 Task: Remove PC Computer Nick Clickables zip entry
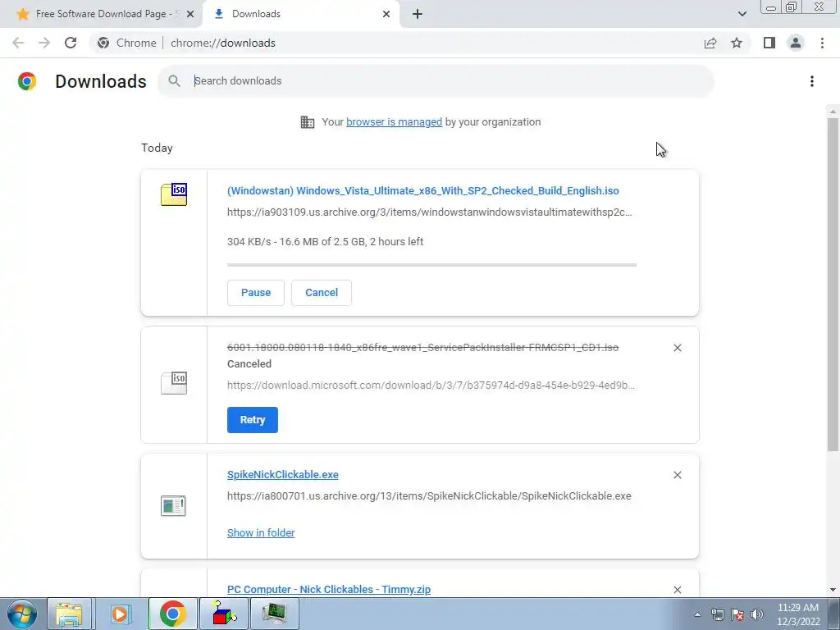coord(677,590)
